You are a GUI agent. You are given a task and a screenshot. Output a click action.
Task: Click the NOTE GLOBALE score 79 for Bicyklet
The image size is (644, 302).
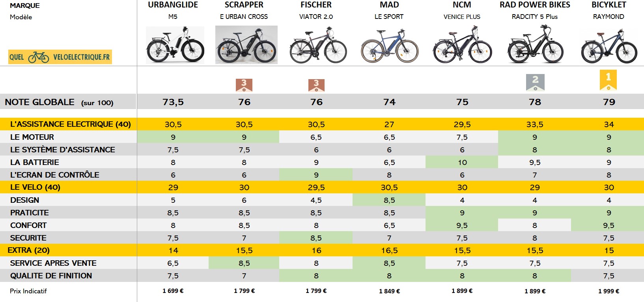(x=609, y=102)
